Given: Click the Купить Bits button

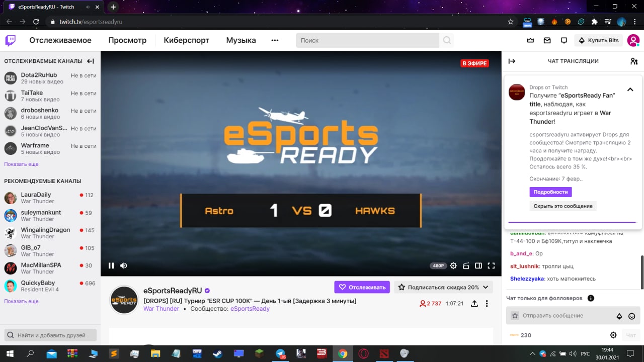Looking at the screenshot, I should (598, 40).
